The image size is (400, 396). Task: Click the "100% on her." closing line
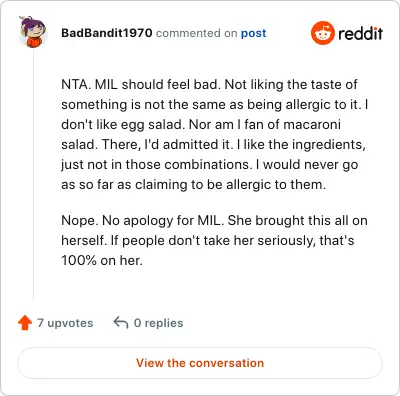coord(102,260)
